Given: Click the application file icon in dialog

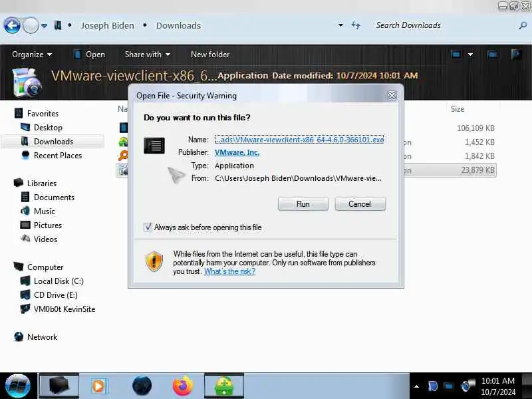Looking at the screenshot, I should [154, 146].
